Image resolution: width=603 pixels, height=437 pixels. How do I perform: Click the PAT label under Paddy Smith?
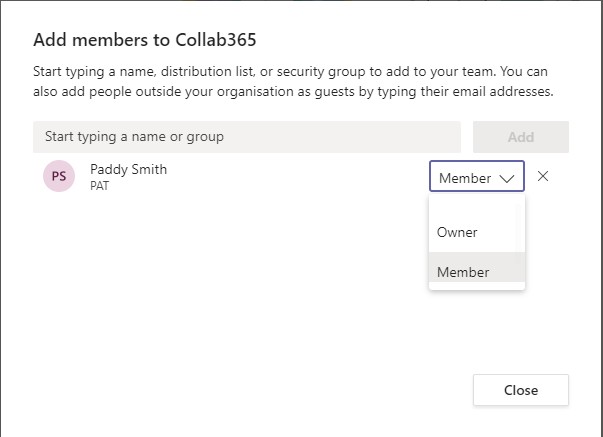coord(100,186)
